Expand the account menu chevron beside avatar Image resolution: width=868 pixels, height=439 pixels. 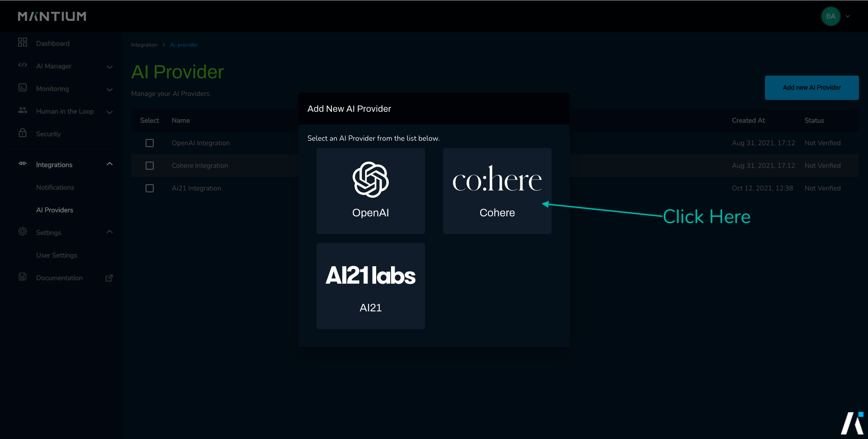pos(848,16)
